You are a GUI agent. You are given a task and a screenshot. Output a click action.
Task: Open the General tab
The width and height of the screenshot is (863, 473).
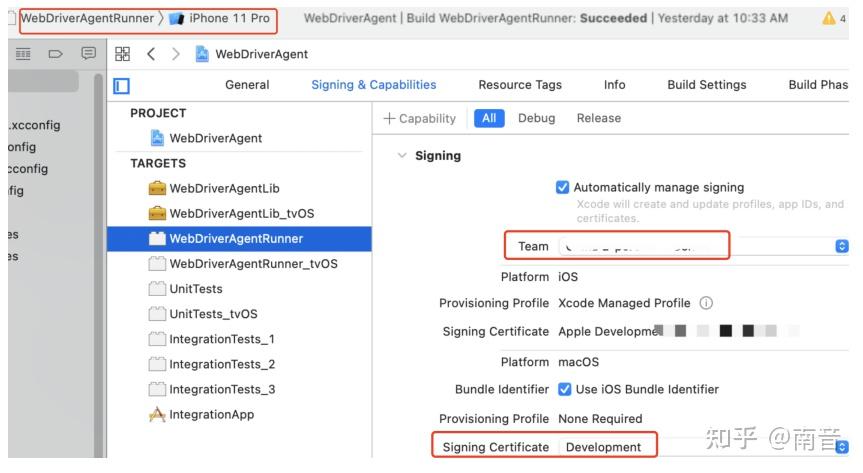coord(247,85)
